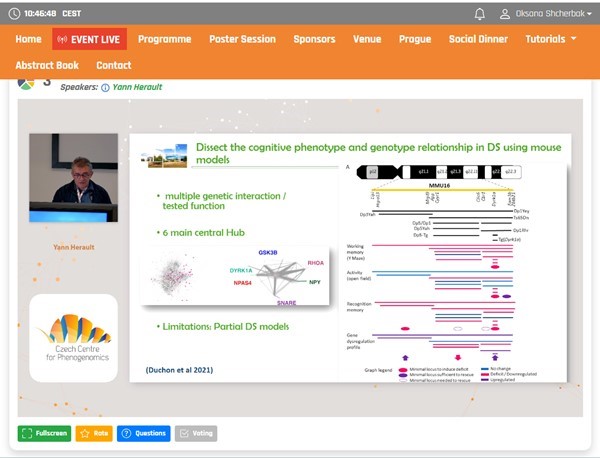Click the Rate button with star
Viewport: 600px width, 458px height.
click(94, 434)
